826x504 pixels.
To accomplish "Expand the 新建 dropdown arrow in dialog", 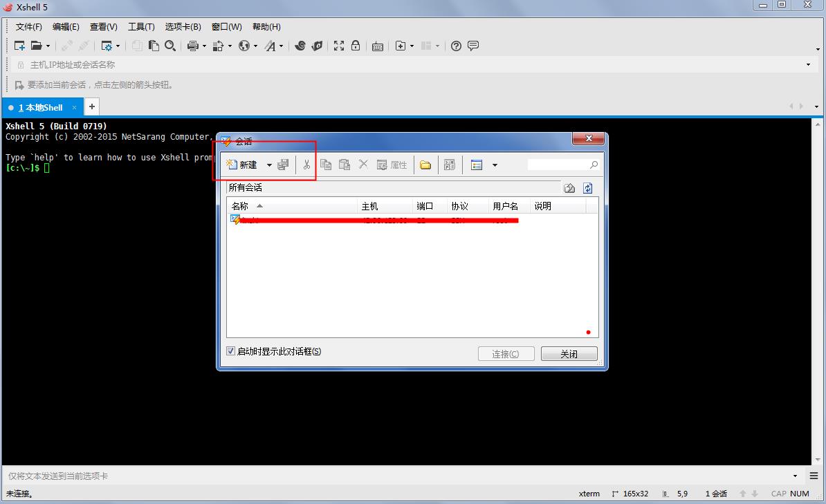I will (269, 165).
